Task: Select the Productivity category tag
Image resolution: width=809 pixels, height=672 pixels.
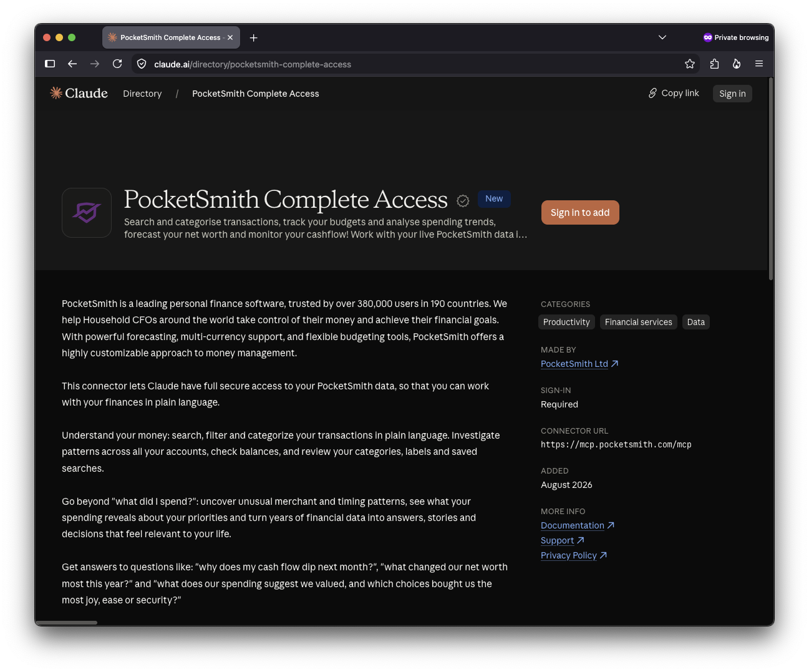Action: tap(566, 322)
